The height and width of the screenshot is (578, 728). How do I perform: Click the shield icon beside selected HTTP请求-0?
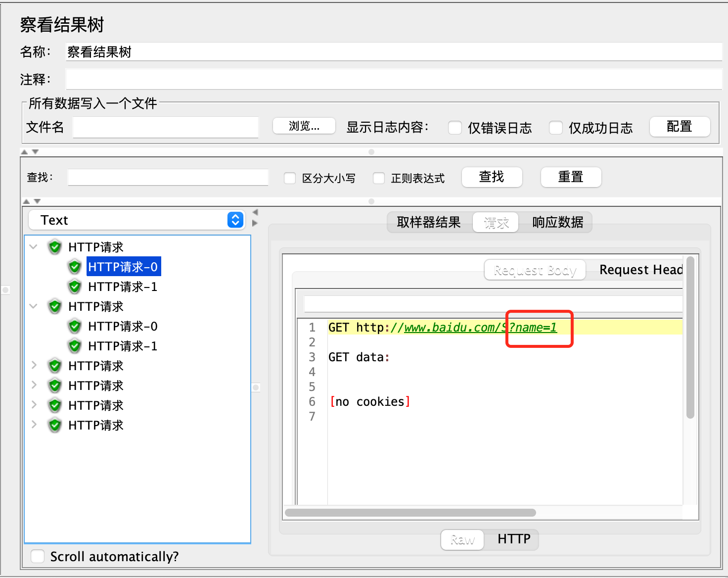coord(75,267)
